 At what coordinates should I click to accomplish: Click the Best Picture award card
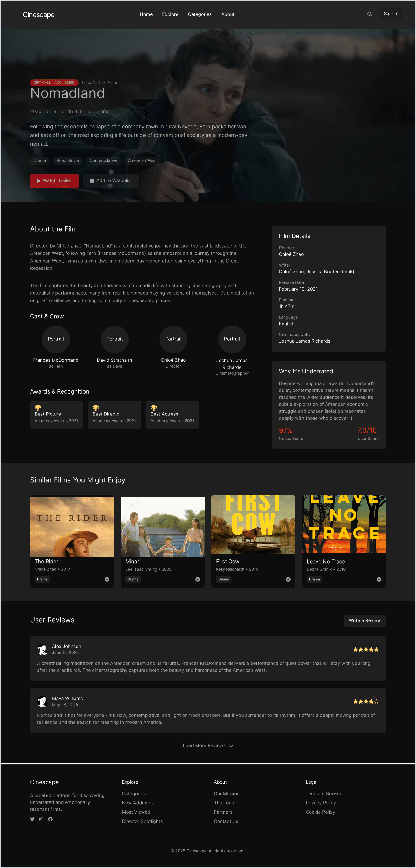click(x=57, y=414)
